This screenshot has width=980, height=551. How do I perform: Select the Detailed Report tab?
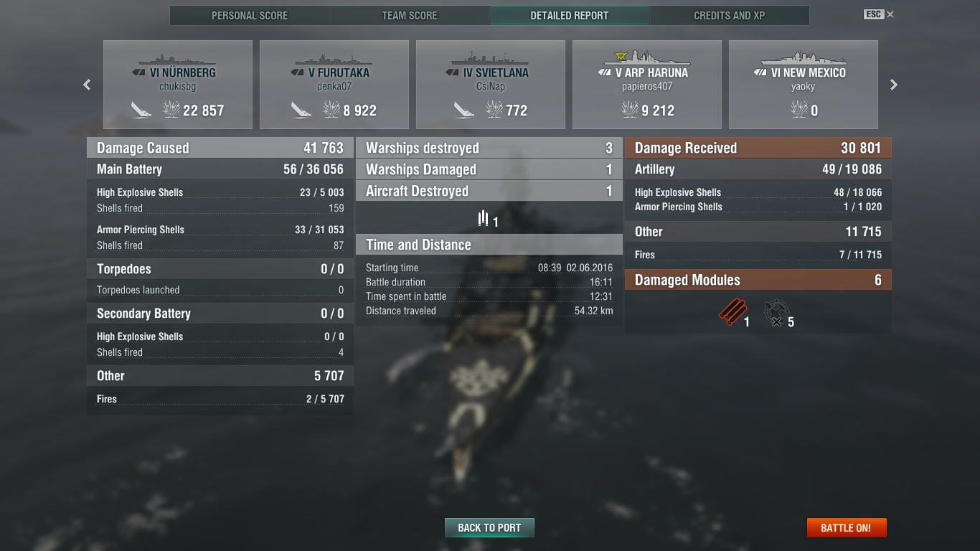(570, 15)
